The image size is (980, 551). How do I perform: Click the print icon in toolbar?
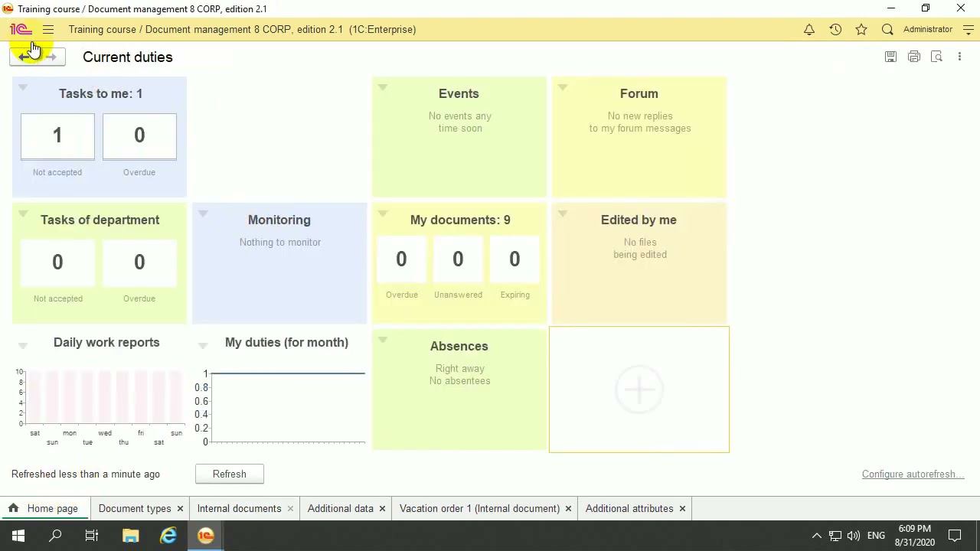pyautogui.click(x=913, y=57)
